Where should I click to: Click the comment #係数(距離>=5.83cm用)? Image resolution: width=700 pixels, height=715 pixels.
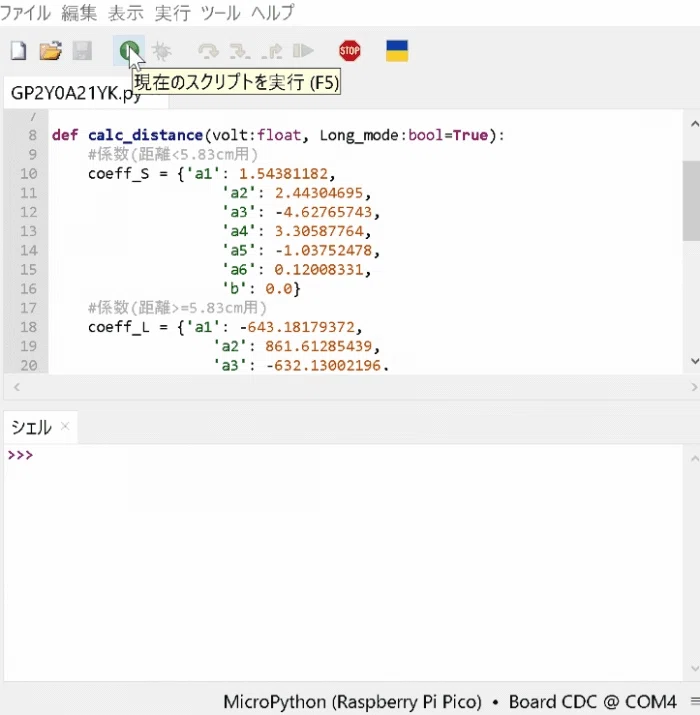pos(177,307)
